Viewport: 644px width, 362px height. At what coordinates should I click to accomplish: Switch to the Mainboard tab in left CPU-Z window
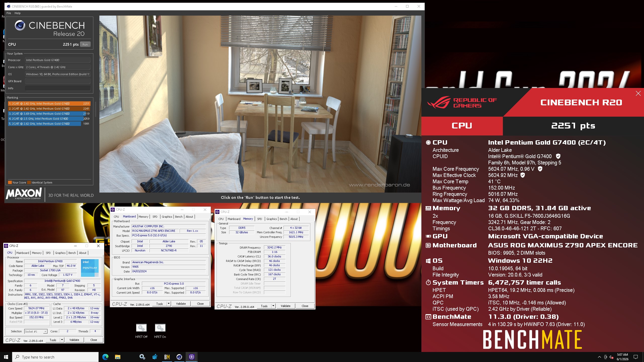(x=23, y=253)
